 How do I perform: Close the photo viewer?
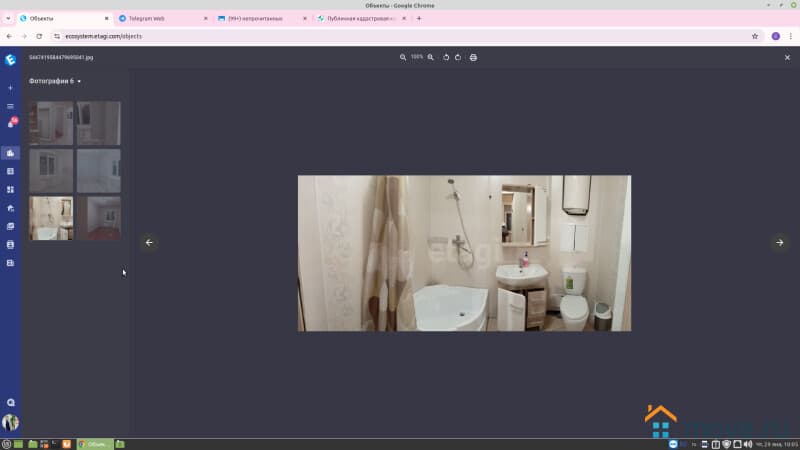(787, 58)
